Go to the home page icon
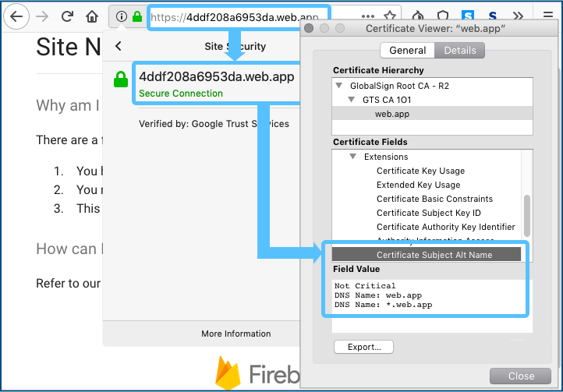This screenshot has width=563, height=392. click(x=92, y=16)
